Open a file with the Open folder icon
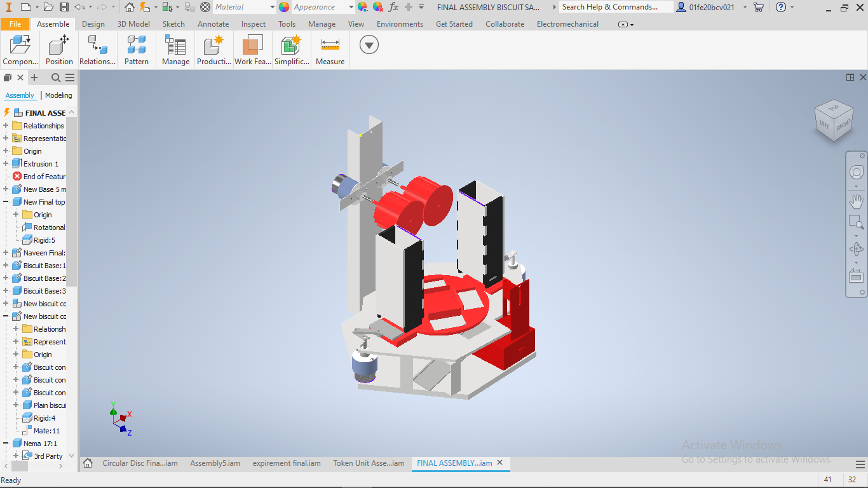 [x=49, y=7]
